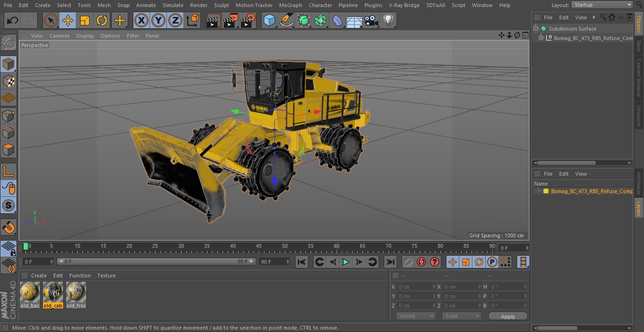Open the Attributes side tab
The height and width of the screenshot is (332, 644).
pos(639,183)
